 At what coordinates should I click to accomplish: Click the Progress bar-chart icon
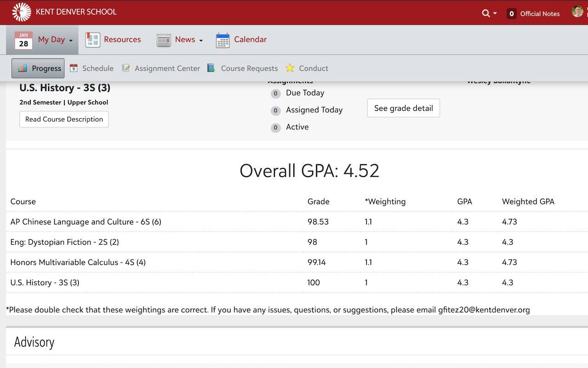[23, 68]
